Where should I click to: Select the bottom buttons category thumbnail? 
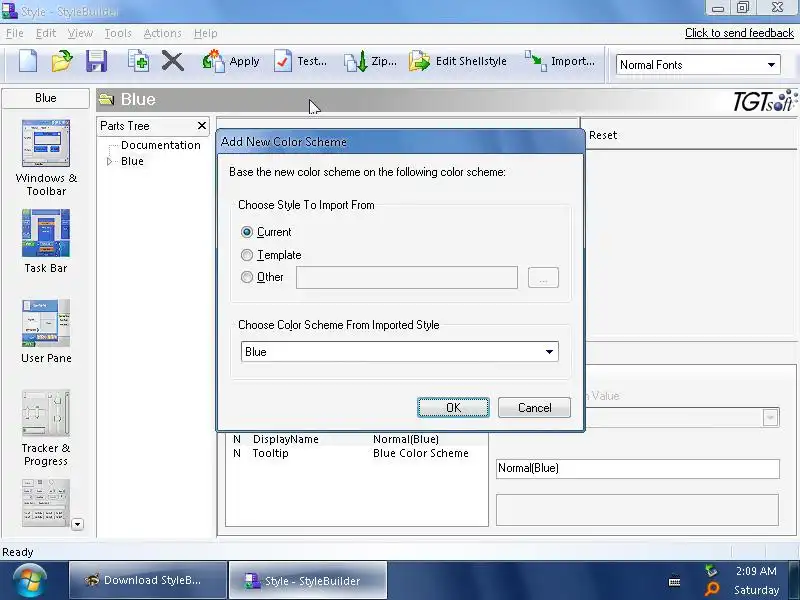pos(46,503)
